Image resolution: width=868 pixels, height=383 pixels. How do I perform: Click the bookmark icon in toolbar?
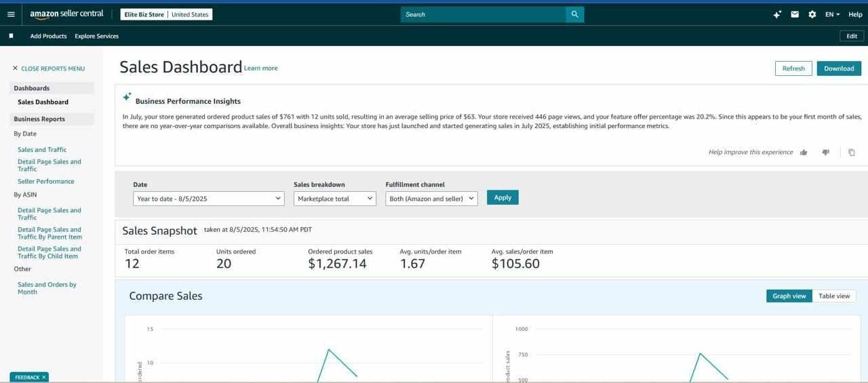[11, 36]
